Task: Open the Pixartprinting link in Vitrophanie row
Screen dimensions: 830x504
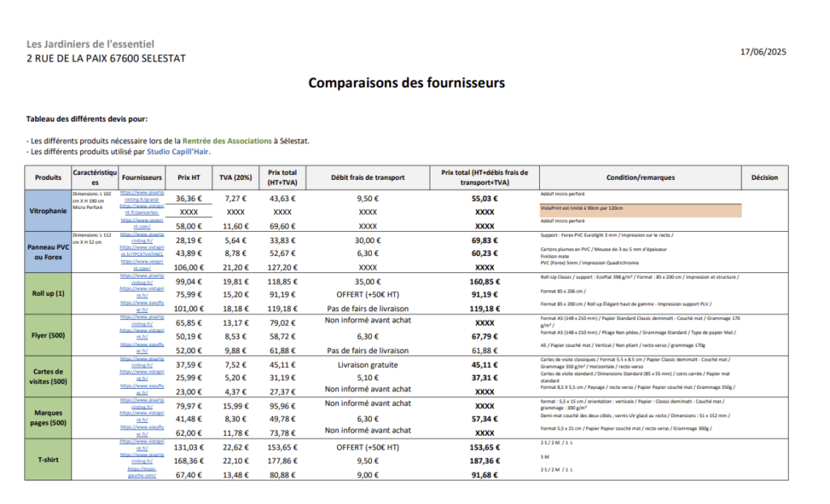Action: pos(142,196)
